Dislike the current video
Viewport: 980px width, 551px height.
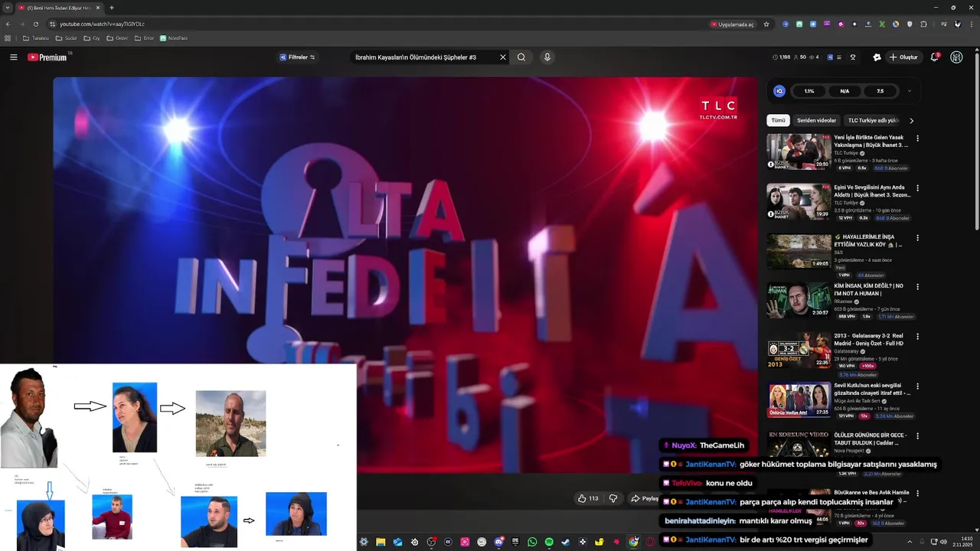pyautogui.click(x=612, y=498)
